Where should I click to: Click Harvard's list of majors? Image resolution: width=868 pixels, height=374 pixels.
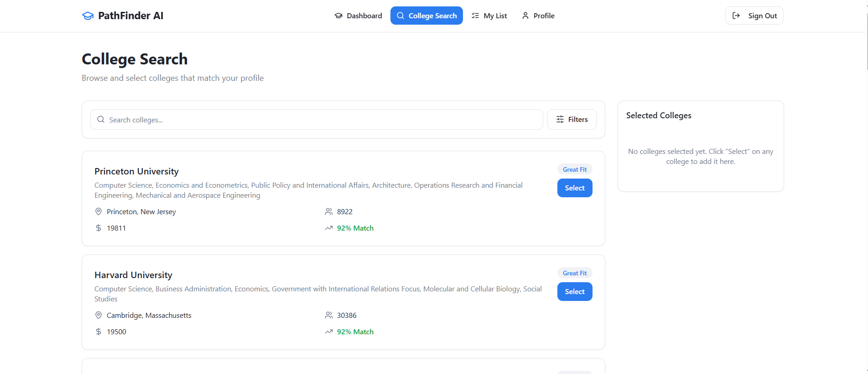click(318, 294)
